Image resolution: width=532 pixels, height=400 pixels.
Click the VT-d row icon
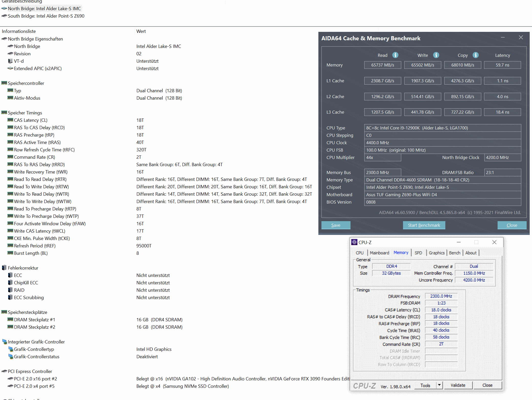10,61
